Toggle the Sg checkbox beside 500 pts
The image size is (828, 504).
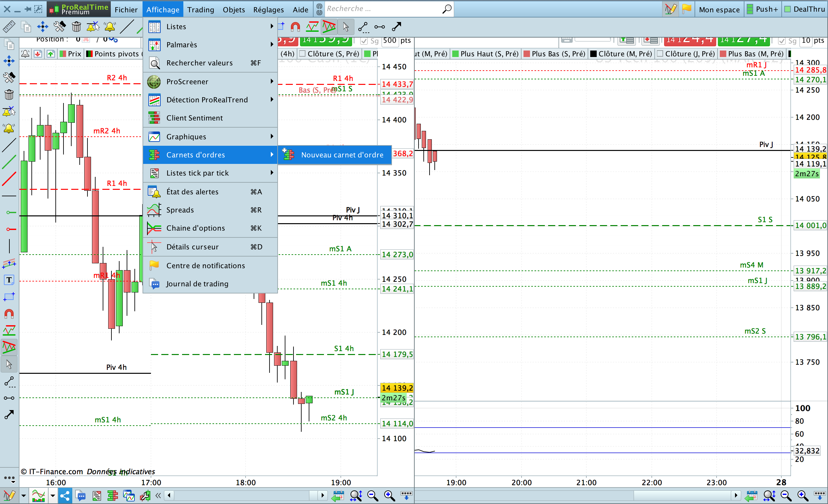363,41
